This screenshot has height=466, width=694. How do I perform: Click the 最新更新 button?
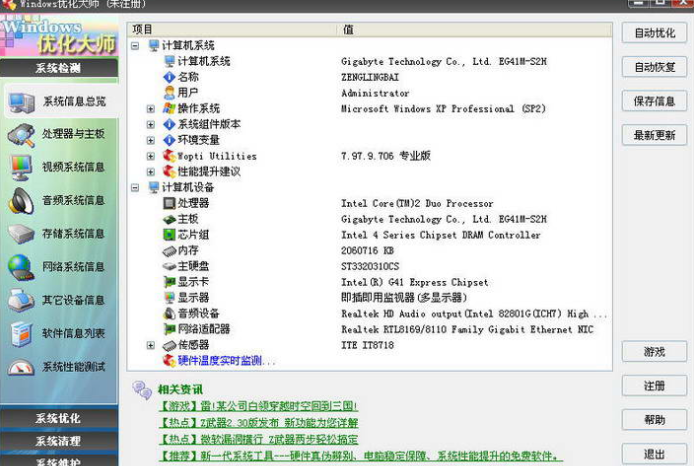click(x=654, y=135)
